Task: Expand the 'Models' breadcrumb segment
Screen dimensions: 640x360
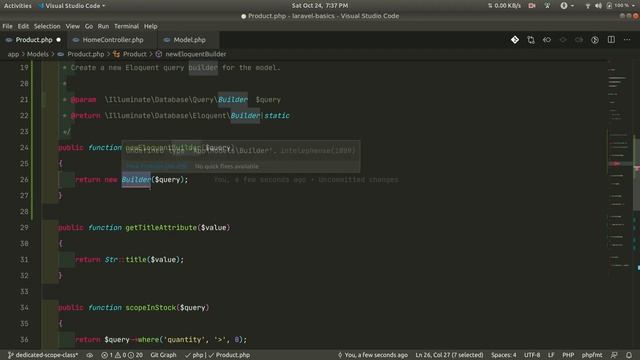Action: click(x=38, y=54)
